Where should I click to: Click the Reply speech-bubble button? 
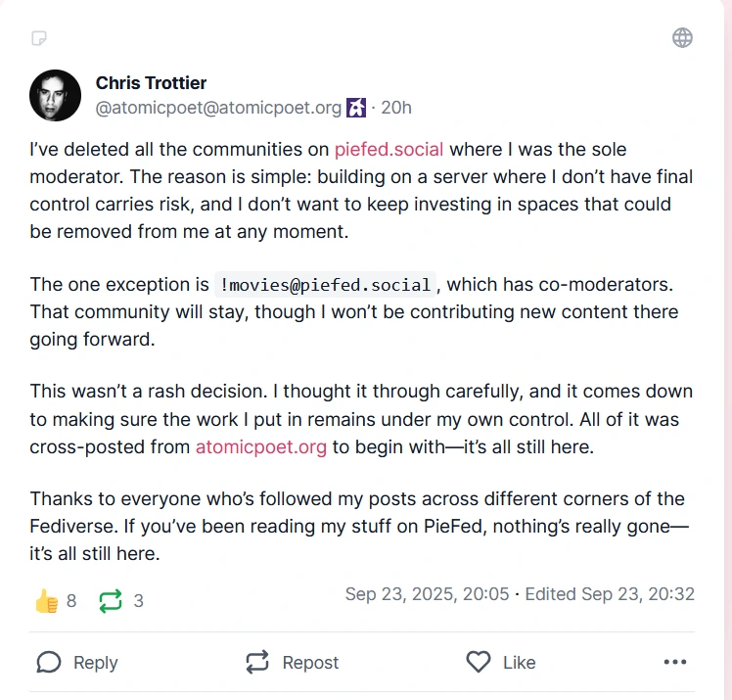point(76,663)
